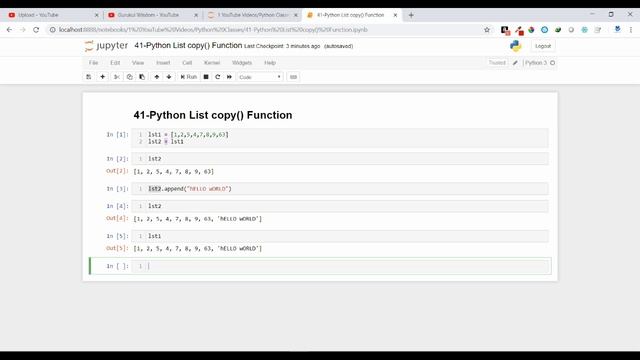Image resolution: width=640 pixels, height=360 pixels.
Task: Click the Logout button
Action: pos(543,46)
